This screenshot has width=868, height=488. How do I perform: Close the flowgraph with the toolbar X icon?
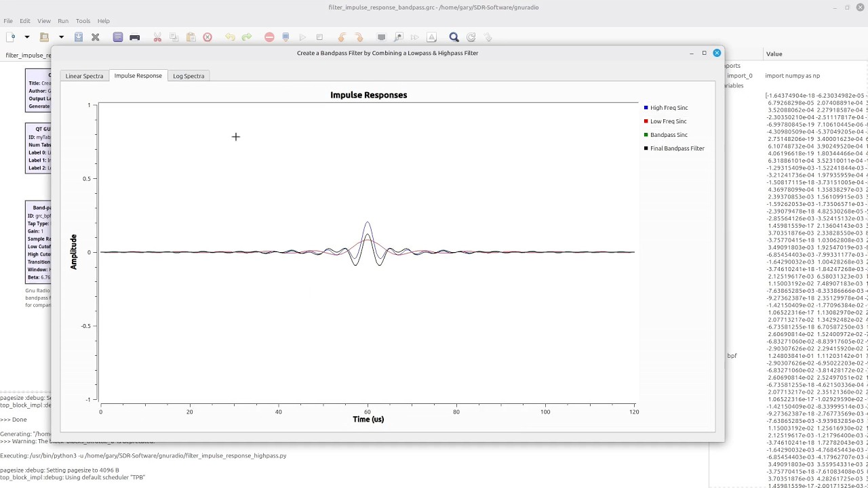tap(96, 37)
